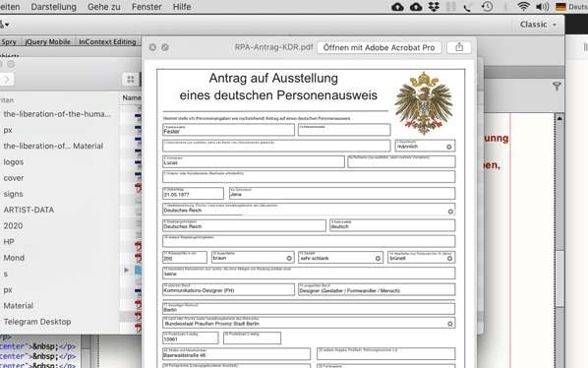588x368 pixels.
Task: Open the Classic workspace dropdown
Action: click(x=538, y=25)
